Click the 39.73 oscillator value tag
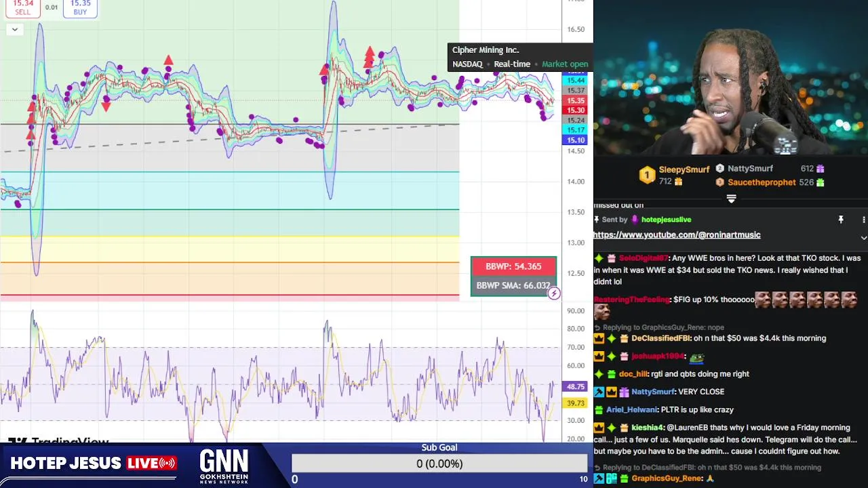Image resolution: width=868 pixels, height=488 pixels. 576,403
